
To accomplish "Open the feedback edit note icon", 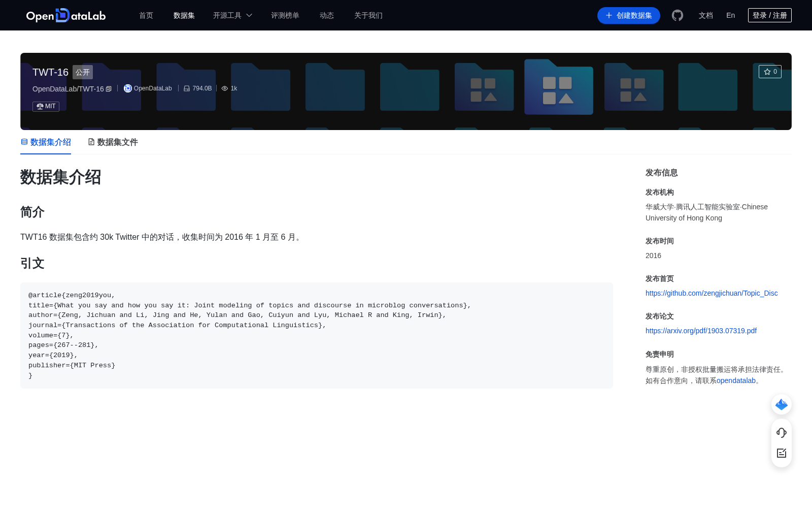I will [x=782, y=453].
